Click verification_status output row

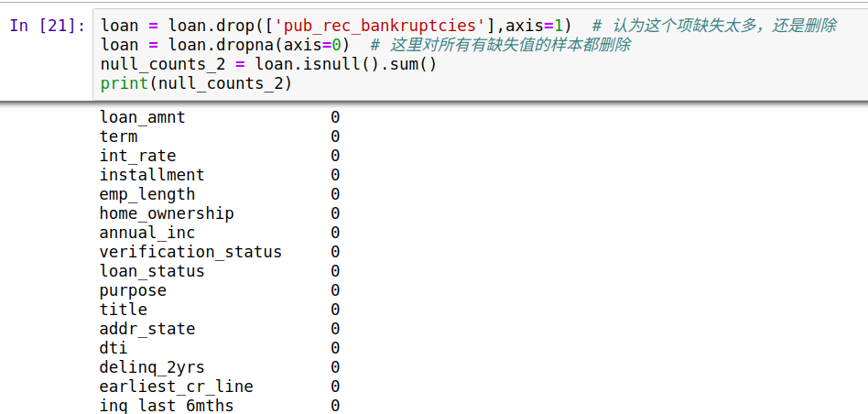[220, 252]
